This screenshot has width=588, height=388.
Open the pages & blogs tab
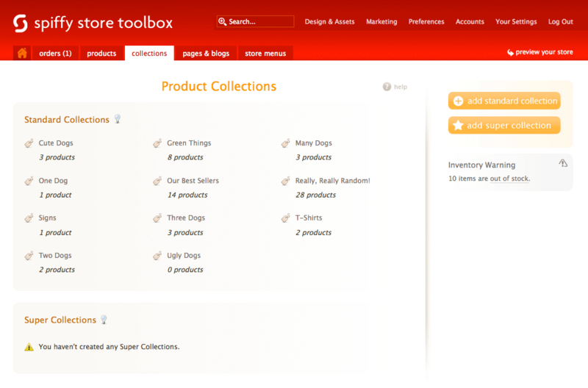(x=206, y=54)
